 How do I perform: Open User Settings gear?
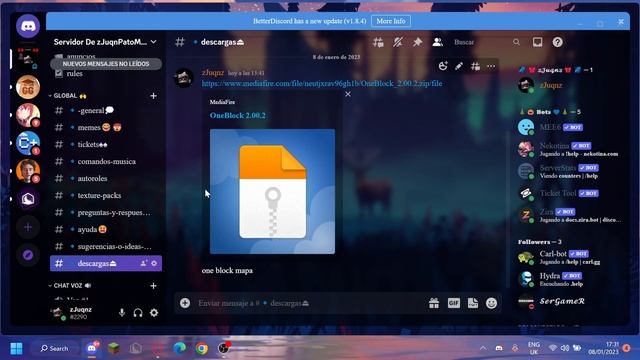point(154,313)
